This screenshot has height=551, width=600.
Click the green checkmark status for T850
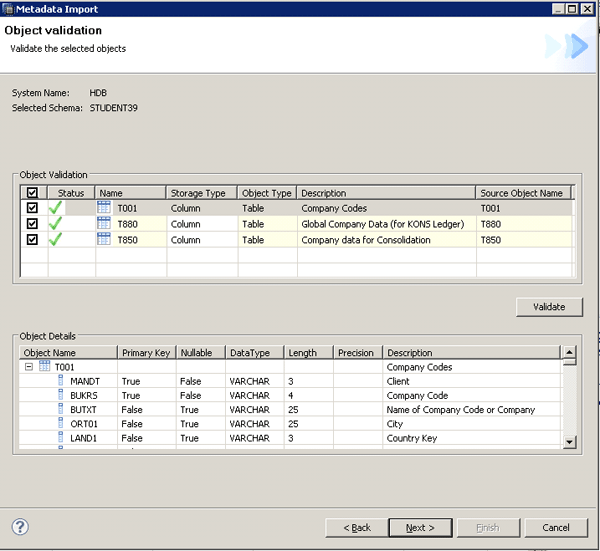[x=56, y=240]
